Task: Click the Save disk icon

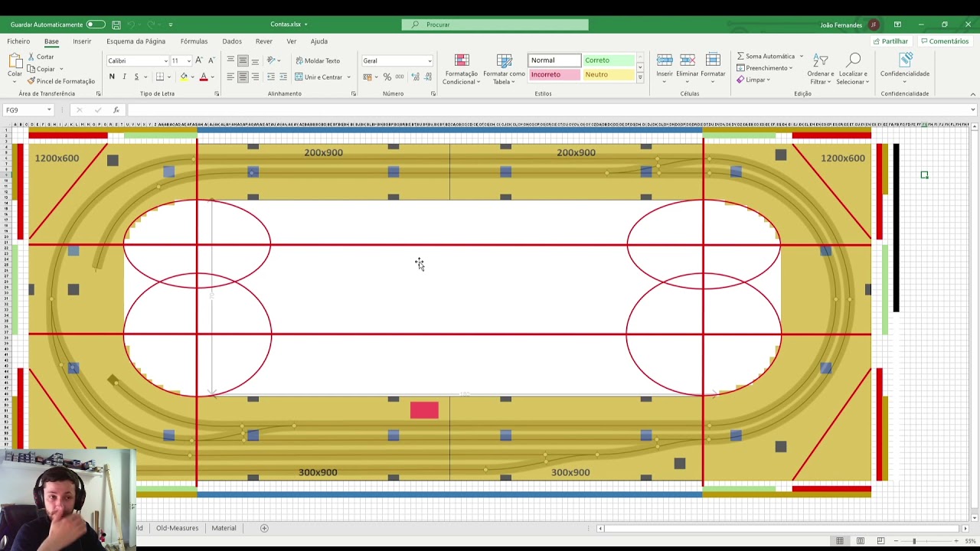Action: tap(116, 24)
